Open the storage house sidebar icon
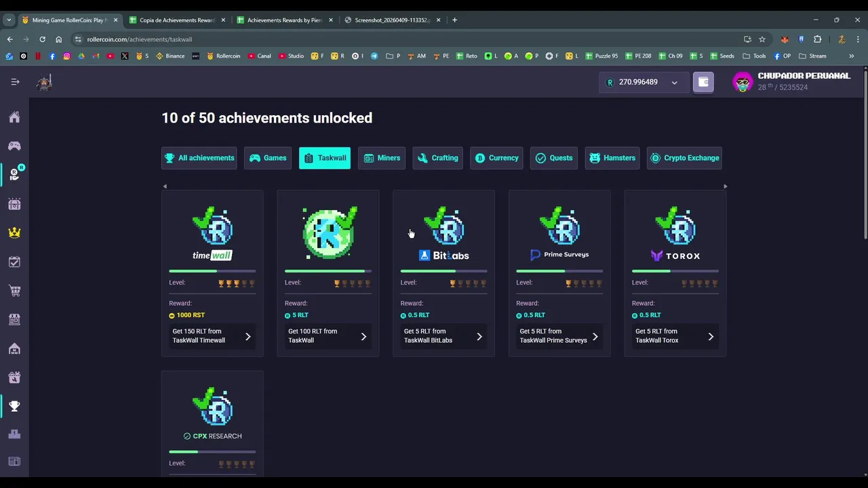This screenshot has width=868, height=488. (14, 348)
